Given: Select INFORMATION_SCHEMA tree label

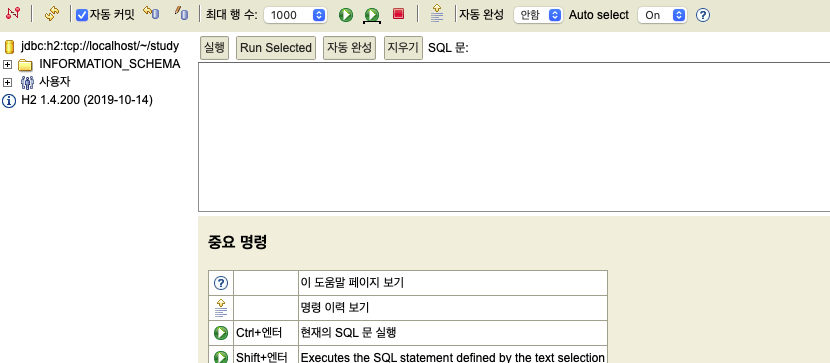Looking at the screenshot, I should click(x=110, y=64).
